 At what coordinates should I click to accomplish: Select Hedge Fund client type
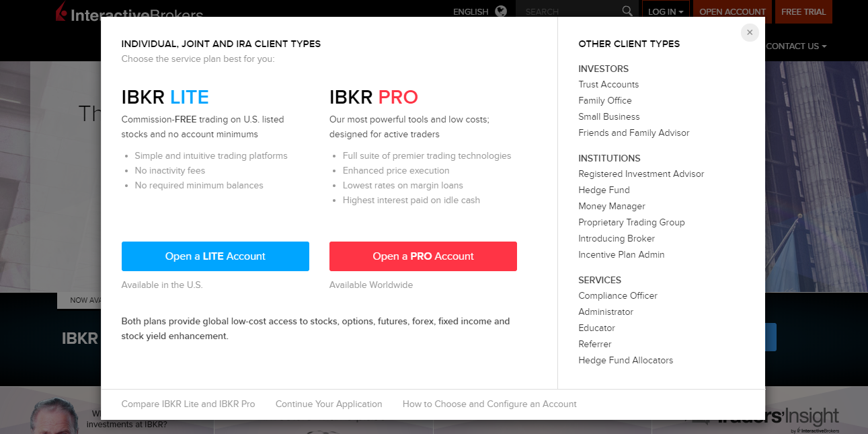click(x=604, y=190)
